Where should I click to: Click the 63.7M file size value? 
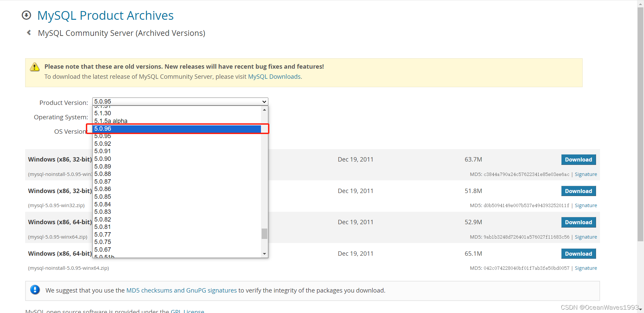(x=473, y=160)
